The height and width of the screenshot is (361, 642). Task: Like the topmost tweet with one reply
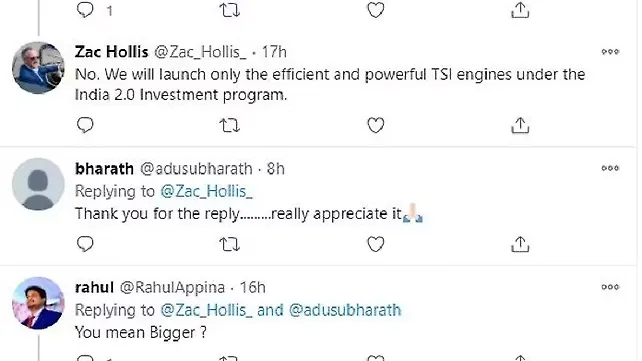pyautogui.click(x=375, y=10)
